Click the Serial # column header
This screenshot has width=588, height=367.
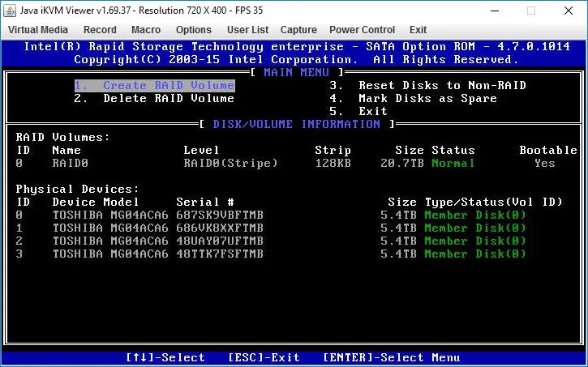click(205, 203)
